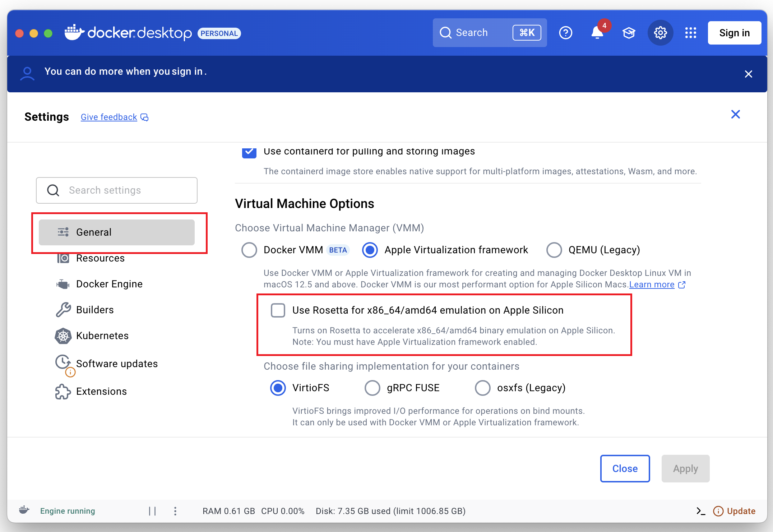The image size is (773, 532).
Task: Click CPU 0.00% status text
Action: [x=283, y=511]
